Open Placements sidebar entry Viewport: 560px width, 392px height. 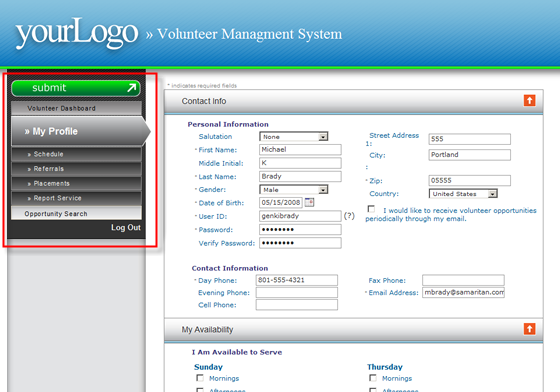pos(76,184)
